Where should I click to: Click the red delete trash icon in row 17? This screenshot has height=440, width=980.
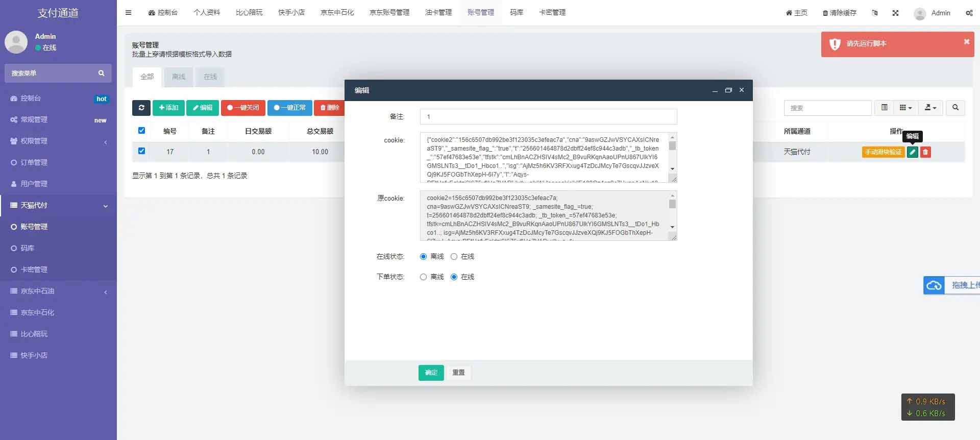pyautogui.click(x=925, y=152)
